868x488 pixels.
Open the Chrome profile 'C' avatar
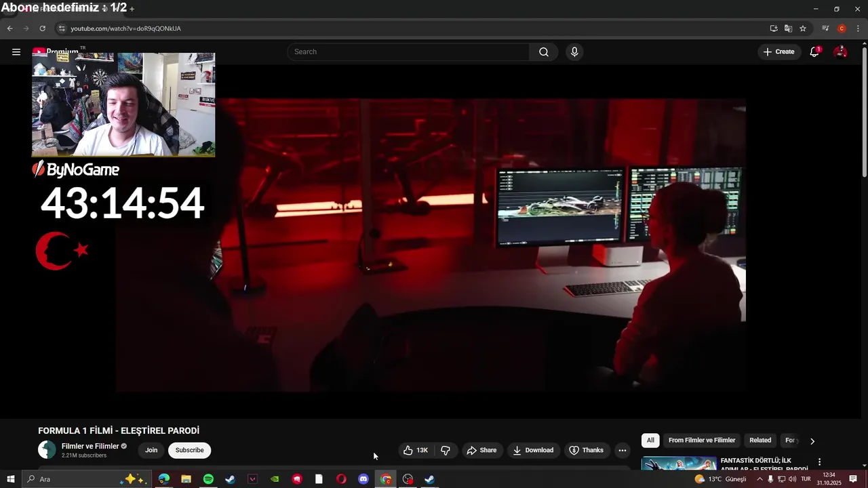tap(842, 28)
